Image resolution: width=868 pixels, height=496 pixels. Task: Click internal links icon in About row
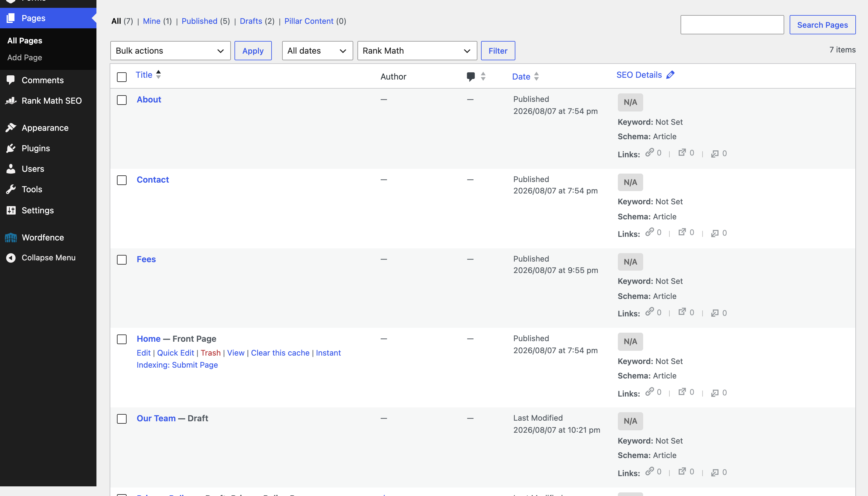tap(649, 152)
